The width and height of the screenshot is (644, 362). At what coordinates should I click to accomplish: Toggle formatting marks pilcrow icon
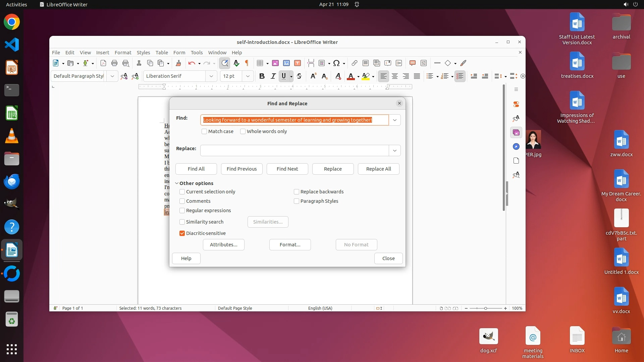pyautogui.click(x=247, y=63)
